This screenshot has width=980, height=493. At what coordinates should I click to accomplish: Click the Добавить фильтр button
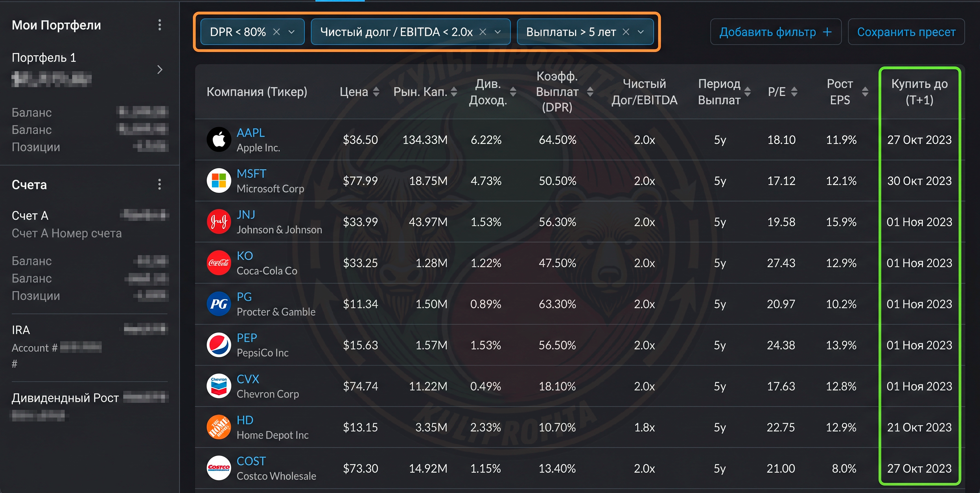coord(775,32)
